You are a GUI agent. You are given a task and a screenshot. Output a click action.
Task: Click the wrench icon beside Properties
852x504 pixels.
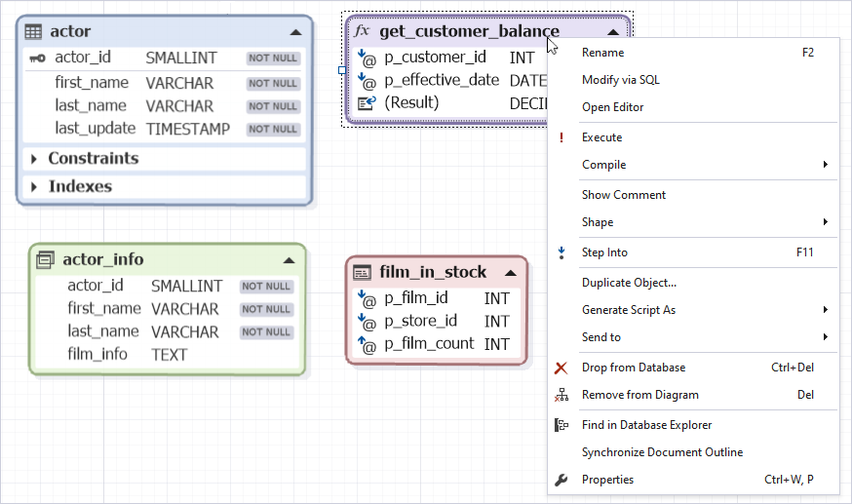point(561,480)
